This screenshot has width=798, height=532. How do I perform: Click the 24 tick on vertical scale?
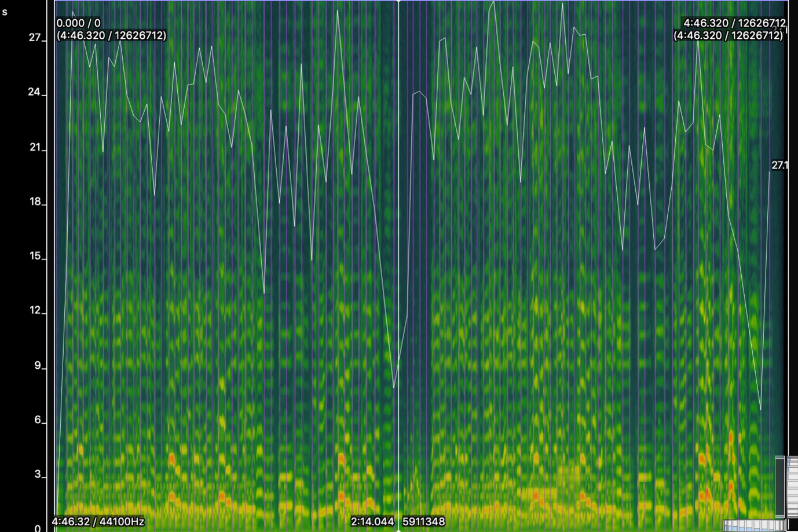pyautogui.click(x=35, y=92)
